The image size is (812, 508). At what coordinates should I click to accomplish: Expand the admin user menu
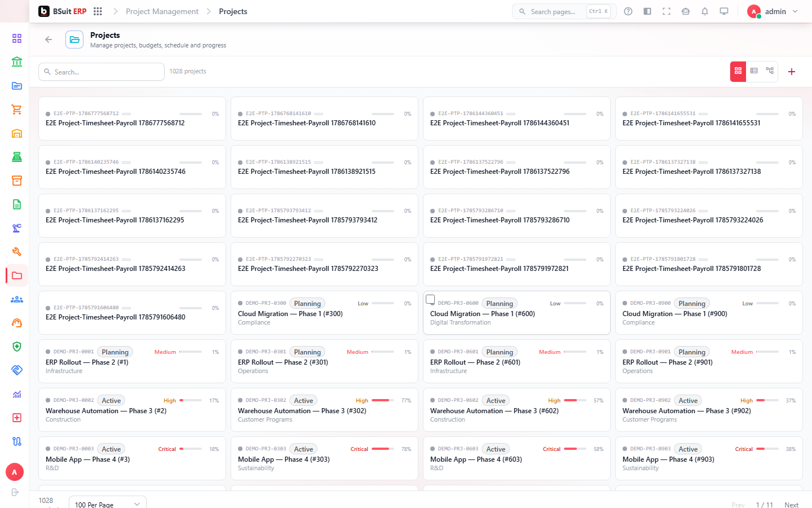773,11
